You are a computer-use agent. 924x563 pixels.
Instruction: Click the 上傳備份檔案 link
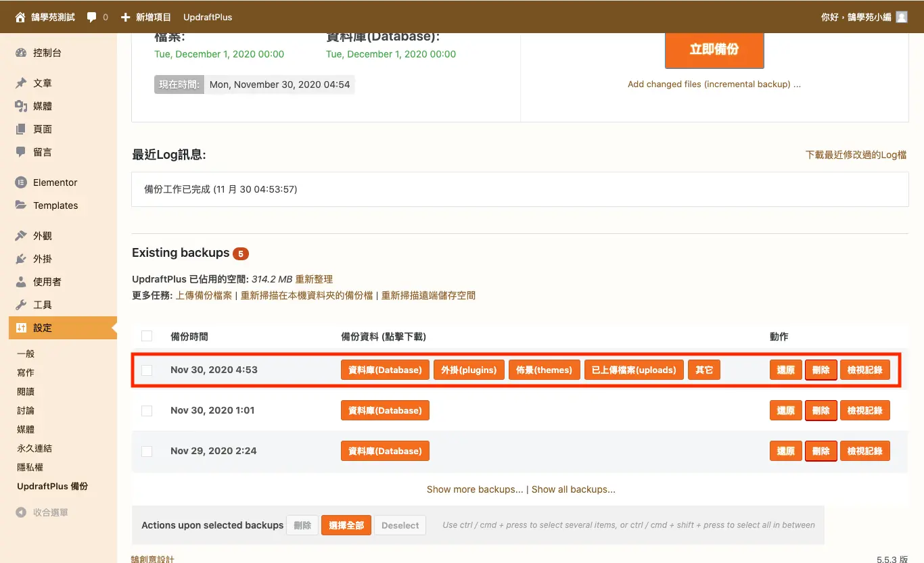pos(204,295)
